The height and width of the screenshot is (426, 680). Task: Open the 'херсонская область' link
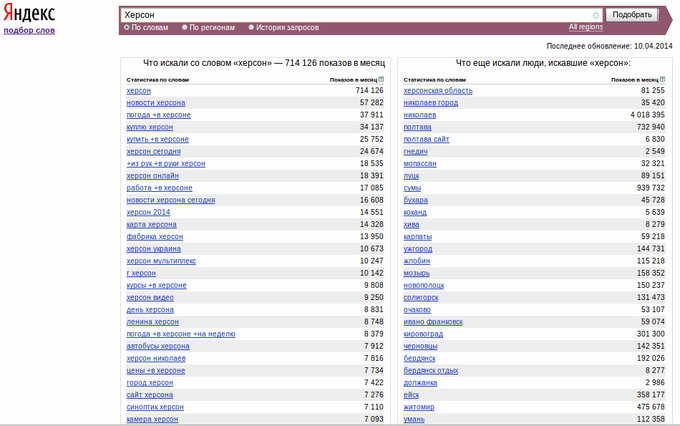pyautogui.click(x=438, y=91)
